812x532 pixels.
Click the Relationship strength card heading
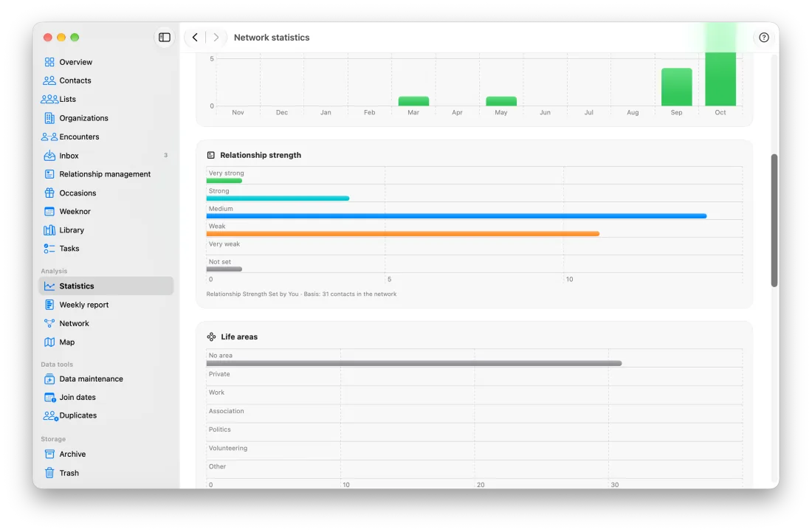(261, 155)
